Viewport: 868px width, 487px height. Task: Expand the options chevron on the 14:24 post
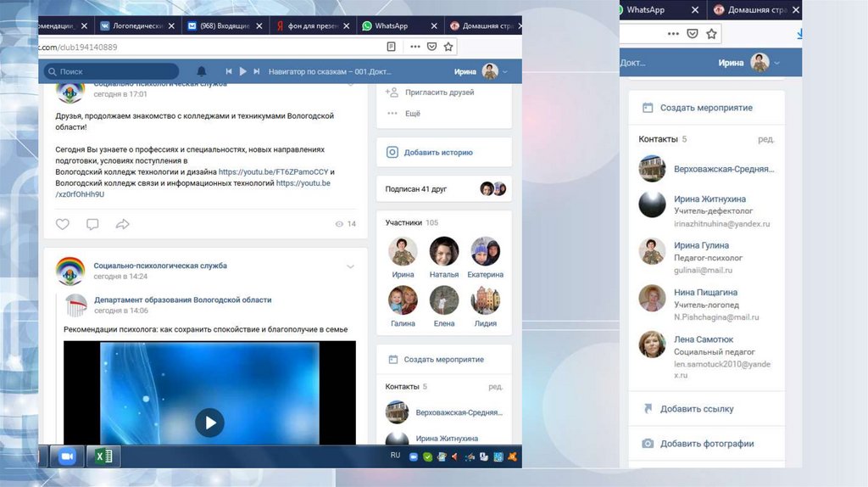tap(350, 266)
